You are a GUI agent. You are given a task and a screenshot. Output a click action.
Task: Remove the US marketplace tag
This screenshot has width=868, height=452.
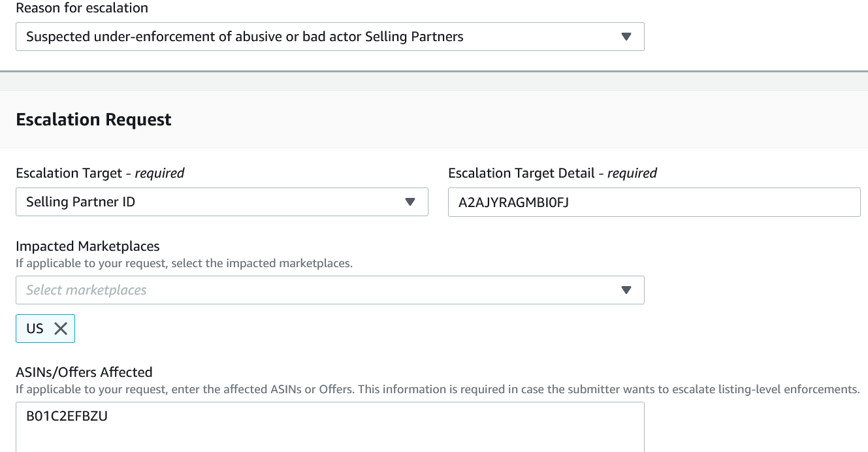click(61, 329)
